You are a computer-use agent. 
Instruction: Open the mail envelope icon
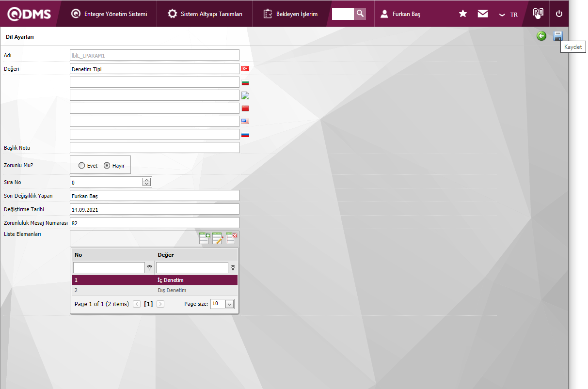[x=483, y=14]
